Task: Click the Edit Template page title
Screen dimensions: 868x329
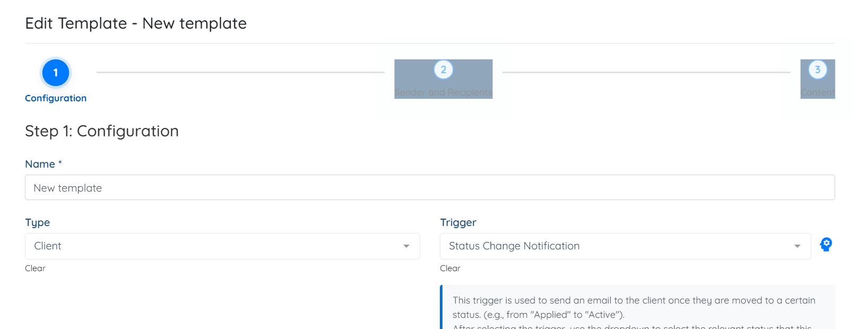Action: 136,23
